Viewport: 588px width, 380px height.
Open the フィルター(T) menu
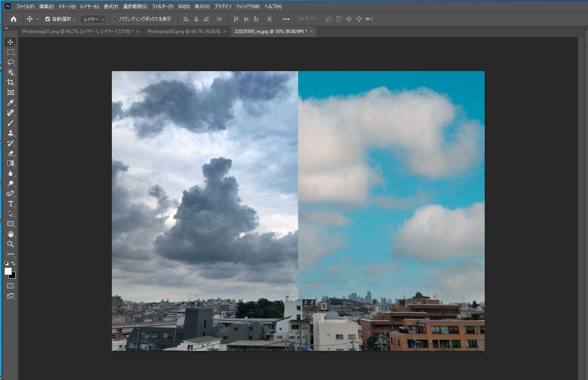(162, 7)
